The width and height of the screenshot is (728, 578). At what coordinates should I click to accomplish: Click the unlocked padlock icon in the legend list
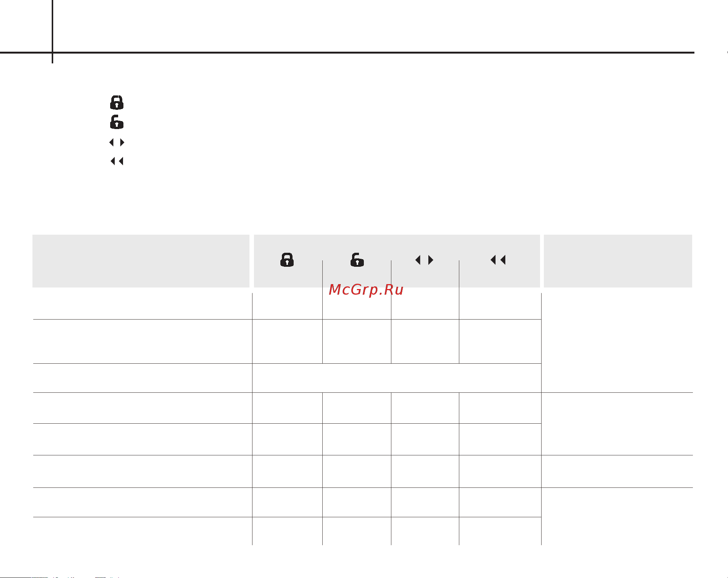click(117, 122)
